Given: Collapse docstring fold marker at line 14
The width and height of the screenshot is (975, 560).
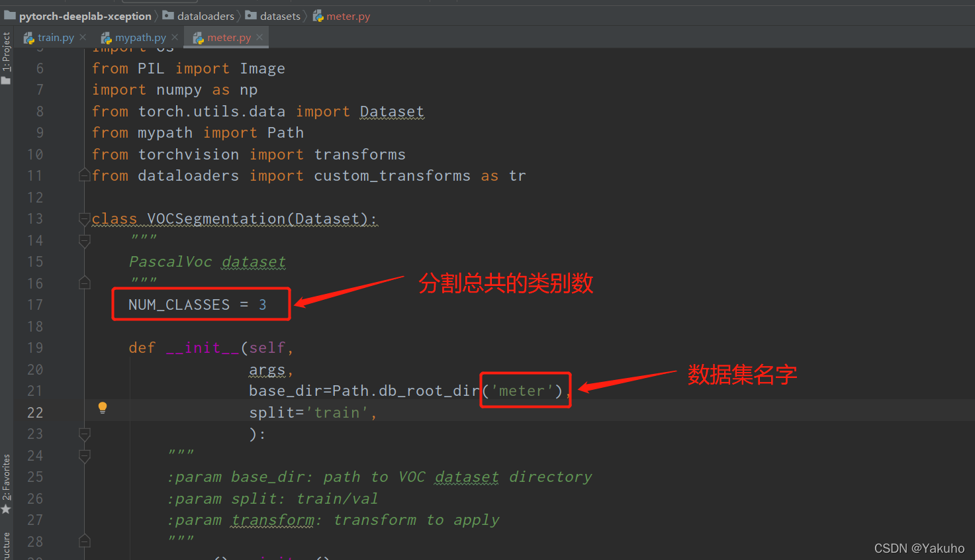Looking at the screenshot, I should (84, 240).
